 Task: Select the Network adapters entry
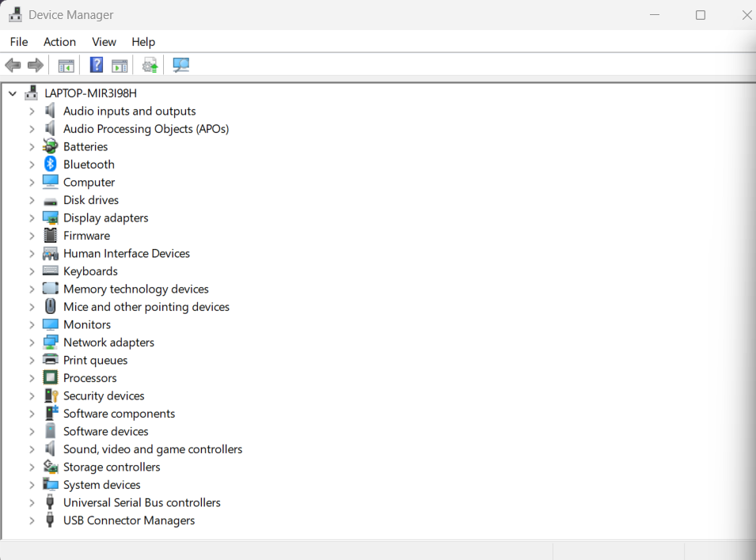click(108, 342)
